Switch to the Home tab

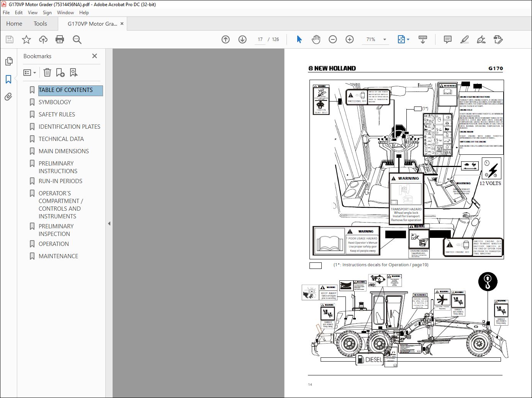[14, 24]
